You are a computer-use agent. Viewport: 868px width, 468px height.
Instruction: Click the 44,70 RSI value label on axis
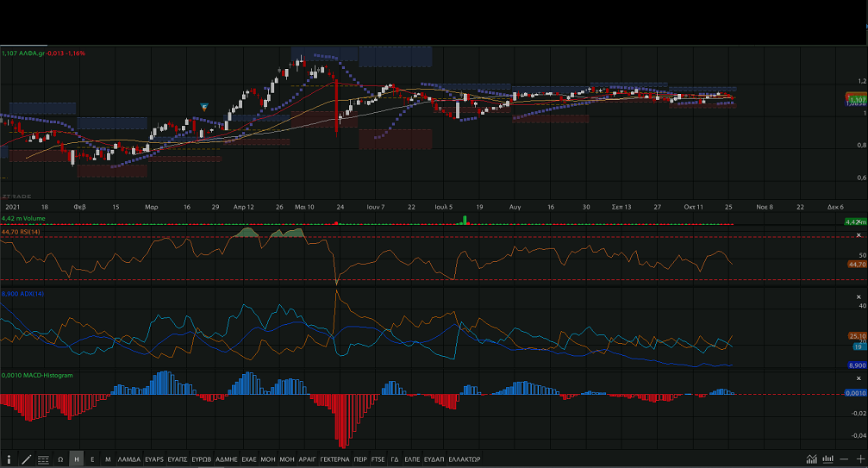pyautogui.click(x=856, y=265)
